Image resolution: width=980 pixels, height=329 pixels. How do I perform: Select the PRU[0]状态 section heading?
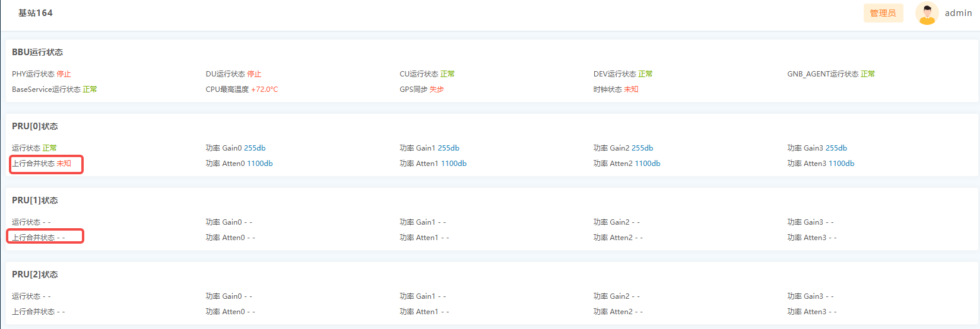point(35,126)
